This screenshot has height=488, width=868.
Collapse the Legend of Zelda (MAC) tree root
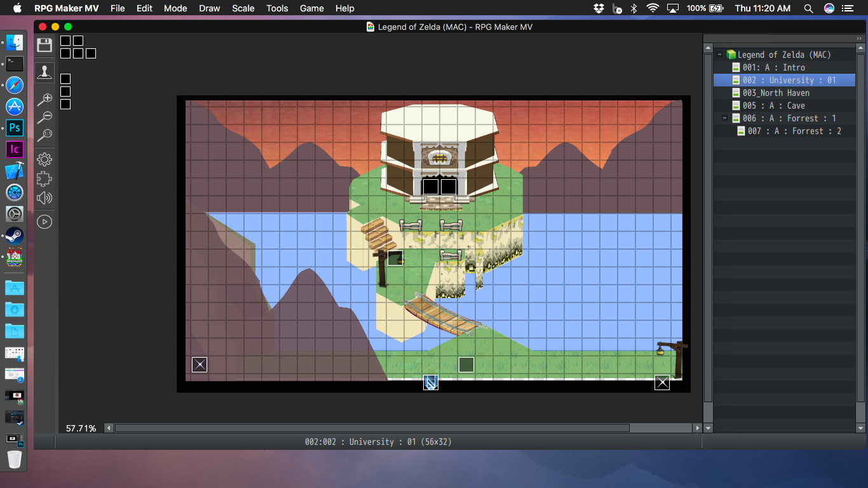point(719,55)
